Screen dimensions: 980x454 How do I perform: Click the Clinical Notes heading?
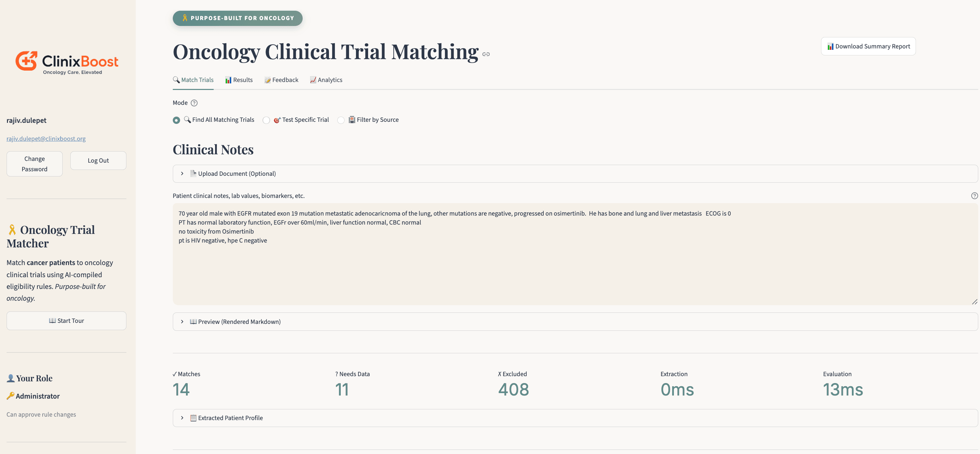point(213,149)
